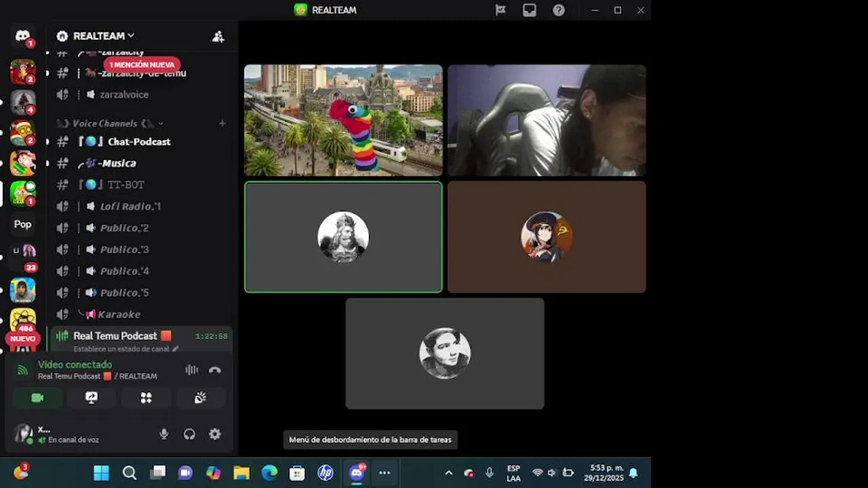Open the checklist flag icon in title bar
This screenshot has width=868, height=488.
click(x=500, y=10)
